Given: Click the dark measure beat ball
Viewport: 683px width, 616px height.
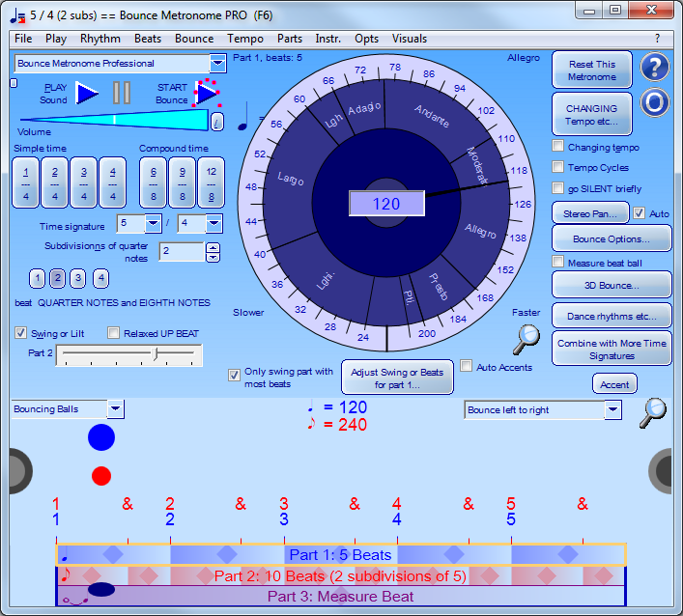Looking at the screenshot, I should (101, 589).
